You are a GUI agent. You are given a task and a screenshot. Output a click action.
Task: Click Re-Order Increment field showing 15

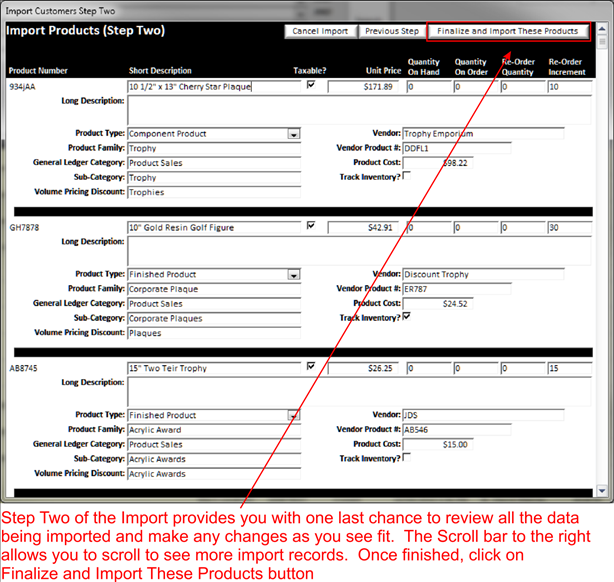pos(569,368)
